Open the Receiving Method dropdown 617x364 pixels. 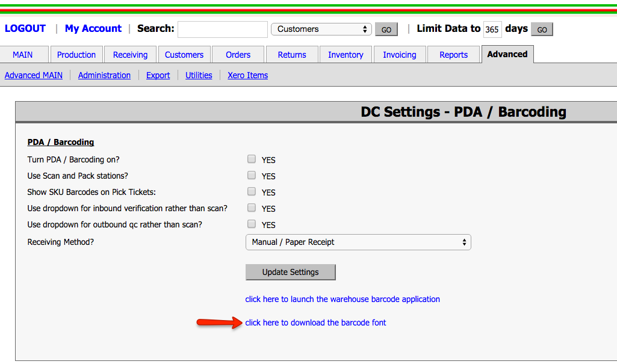coord(358,242)
